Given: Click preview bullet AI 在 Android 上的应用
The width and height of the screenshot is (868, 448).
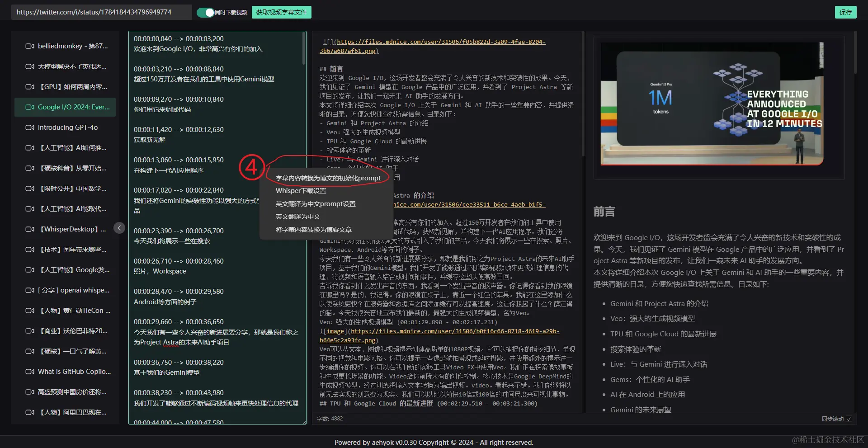Looking at the screenshot, I should point(647,394).
